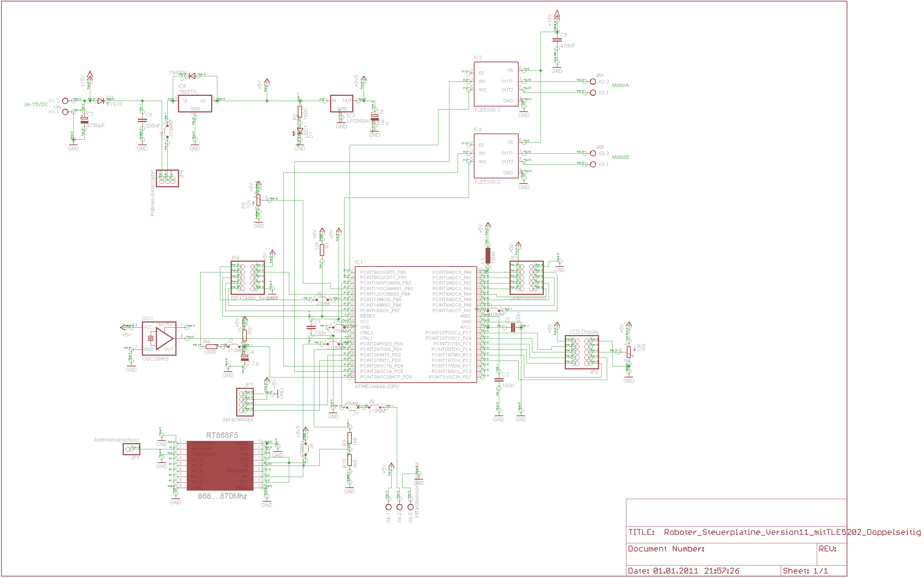Select capacitor C4 2.2µ symbol
Screen dimensions: 924x578
245,358
